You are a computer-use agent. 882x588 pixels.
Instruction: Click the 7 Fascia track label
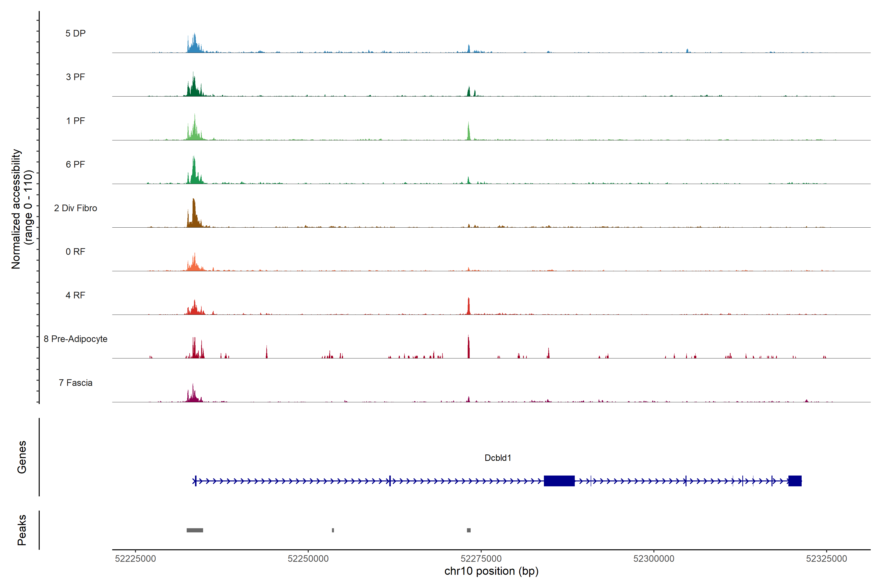tap(75, 383)
